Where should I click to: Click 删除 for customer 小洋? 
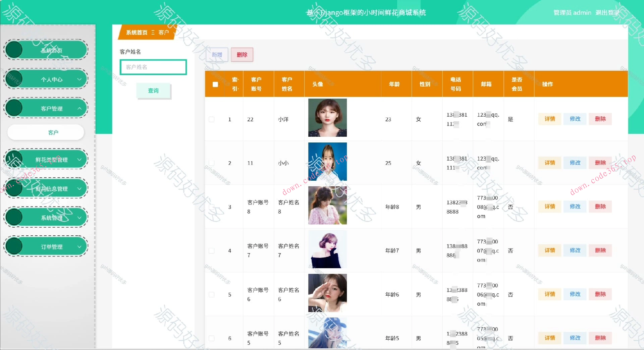[x=600, y=119]
